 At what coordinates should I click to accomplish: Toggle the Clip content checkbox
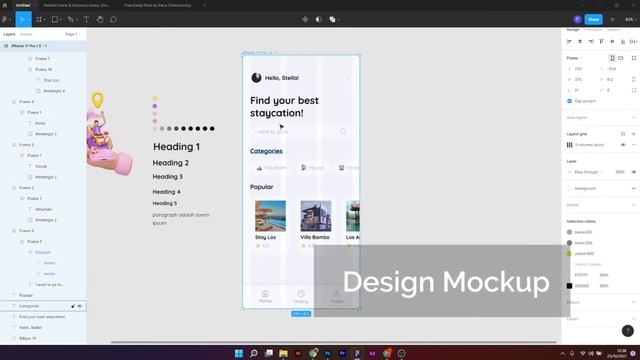click(x=569, y=101)
